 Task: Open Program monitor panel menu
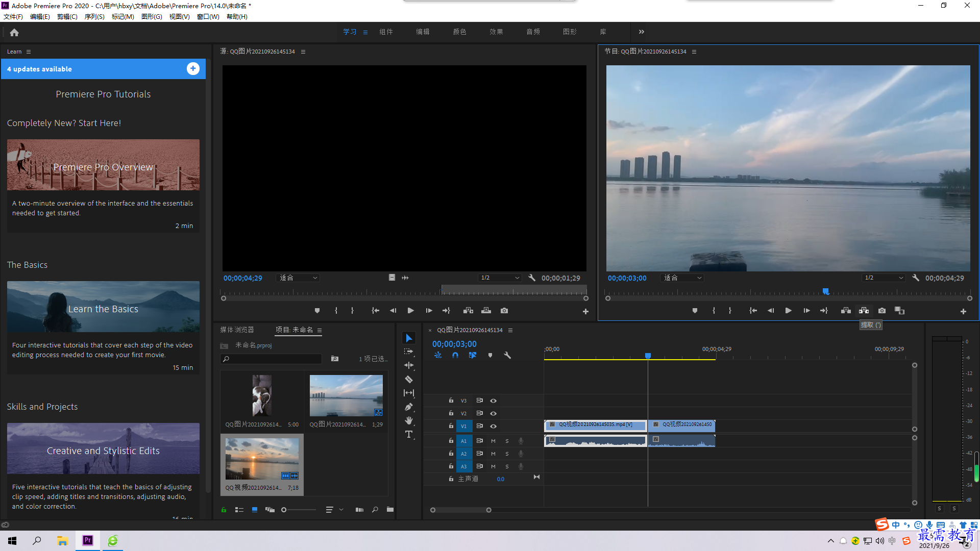click(694, 52)
